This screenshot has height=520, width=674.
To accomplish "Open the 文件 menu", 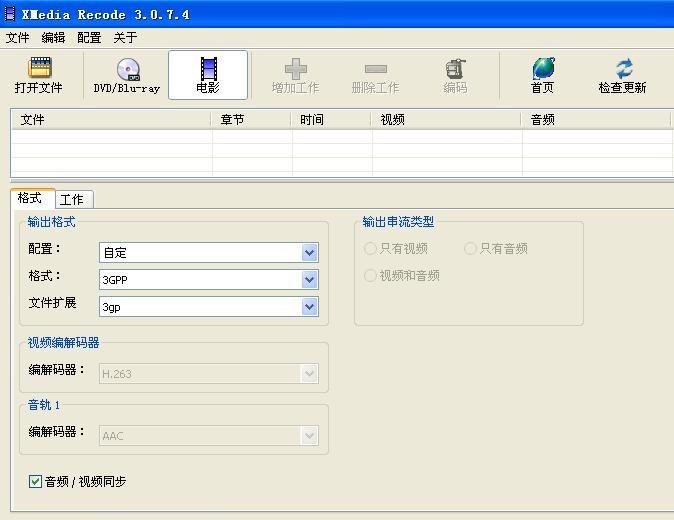I will coord(18,38).
